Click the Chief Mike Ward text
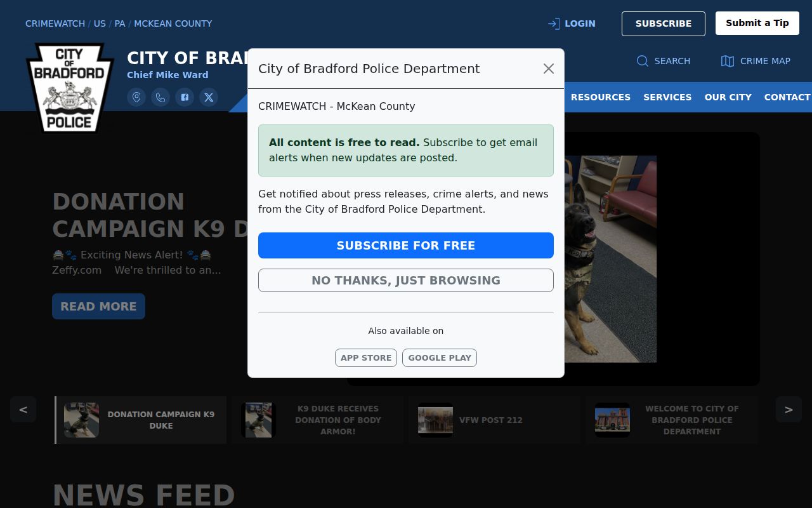This screenshot has height=508, width=812. click(167, 75)
